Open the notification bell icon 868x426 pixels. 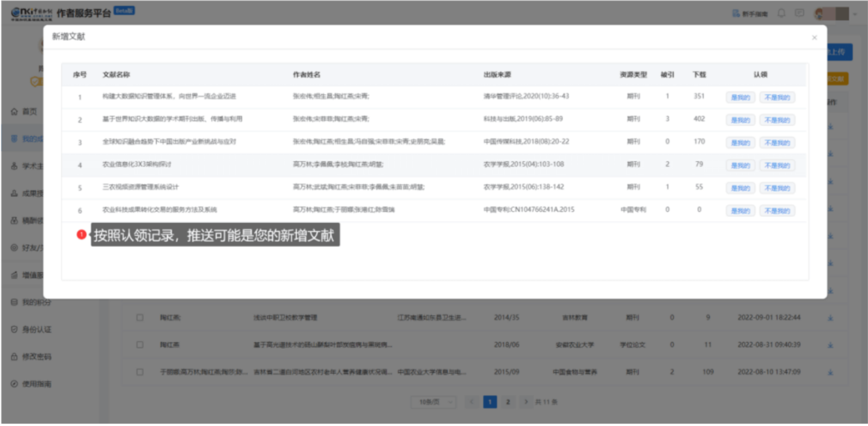[x=782, y=12]
